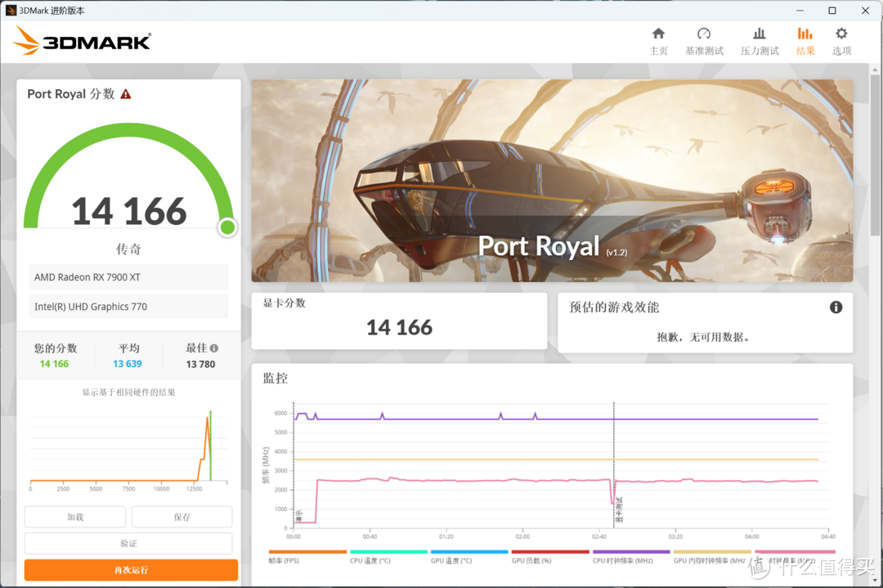
Task: Click the score distribution chart
Action: [128, 451]
